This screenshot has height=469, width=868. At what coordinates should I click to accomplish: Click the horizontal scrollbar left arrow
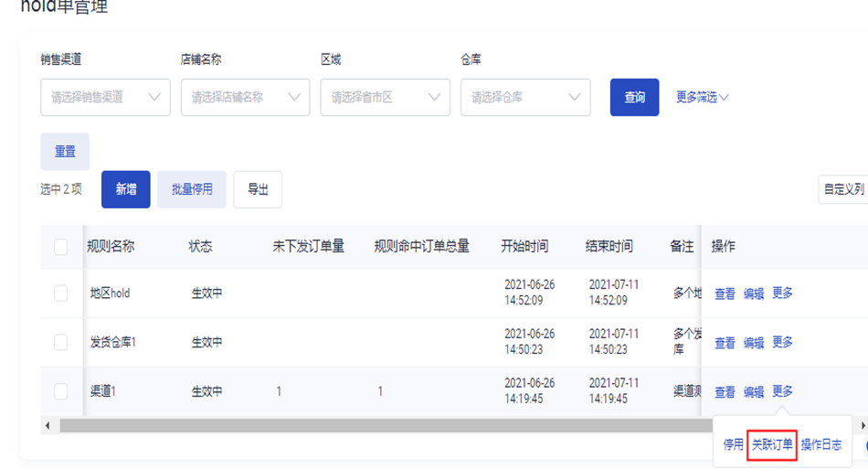(x=47, y=425)
